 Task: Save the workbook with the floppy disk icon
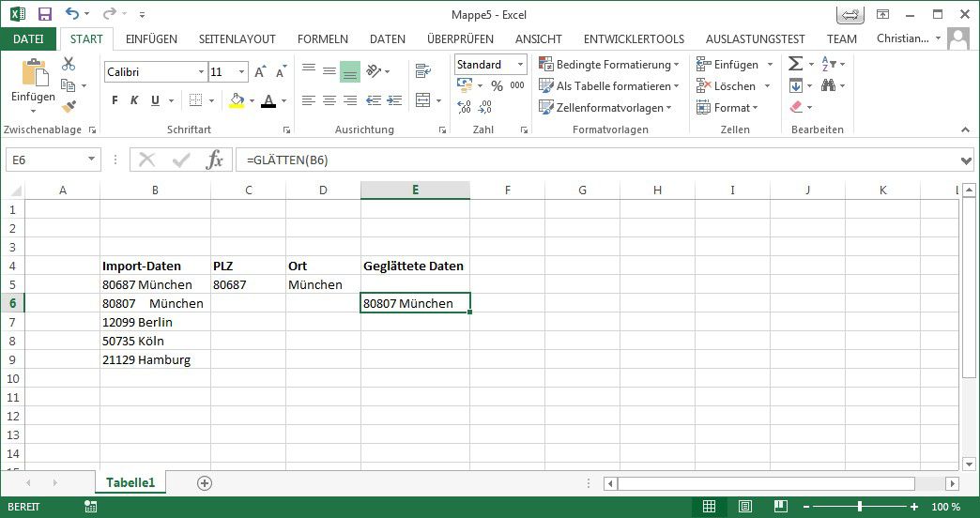point(45,14)
